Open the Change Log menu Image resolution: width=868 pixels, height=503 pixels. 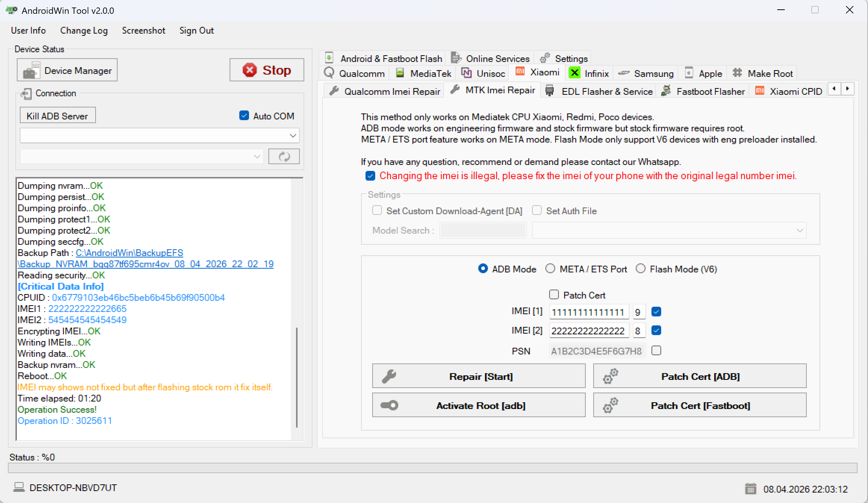(x=84, y=30)
